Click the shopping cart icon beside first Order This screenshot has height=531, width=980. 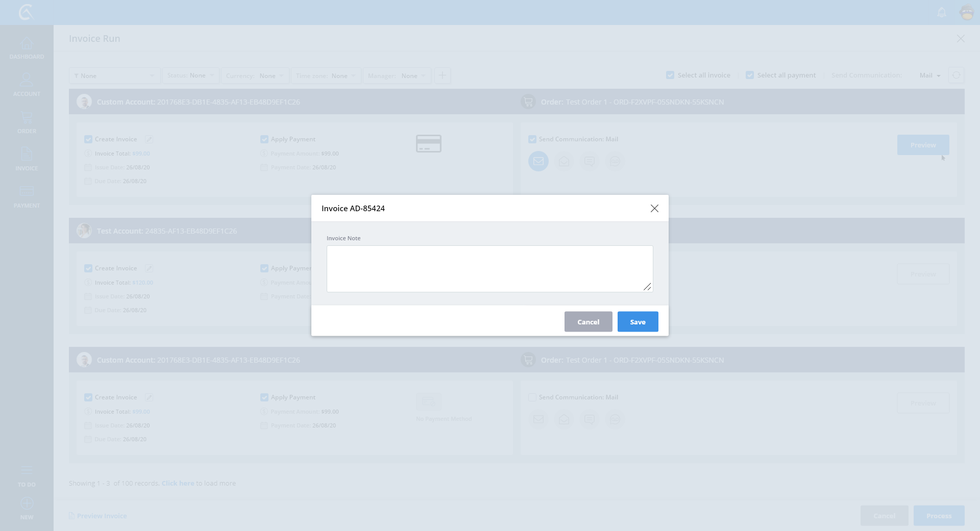[x=528, y=102]
